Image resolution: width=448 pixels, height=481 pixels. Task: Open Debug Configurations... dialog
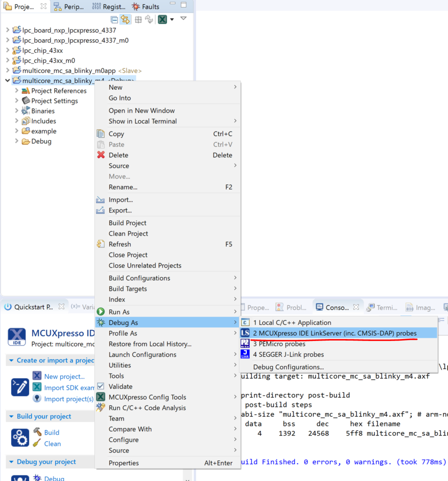point(339,367)
